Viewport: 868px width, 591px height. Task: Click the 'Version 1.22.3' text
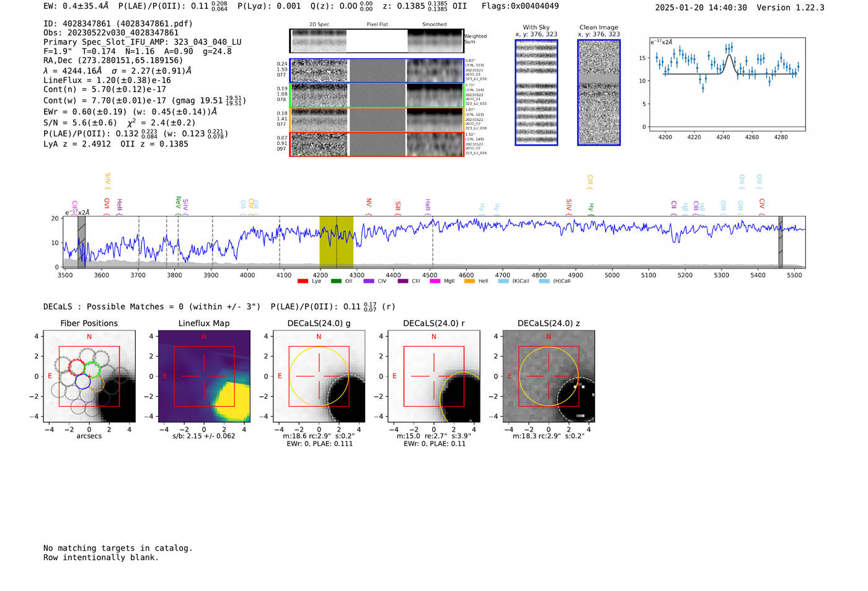(790, 7)
